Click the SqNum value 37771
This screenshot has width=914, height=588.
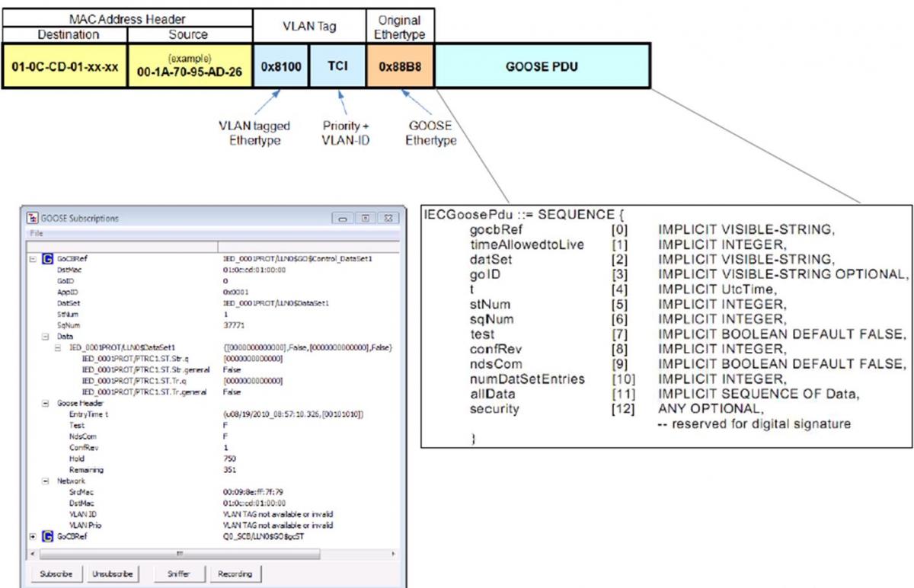pos(233,324)
